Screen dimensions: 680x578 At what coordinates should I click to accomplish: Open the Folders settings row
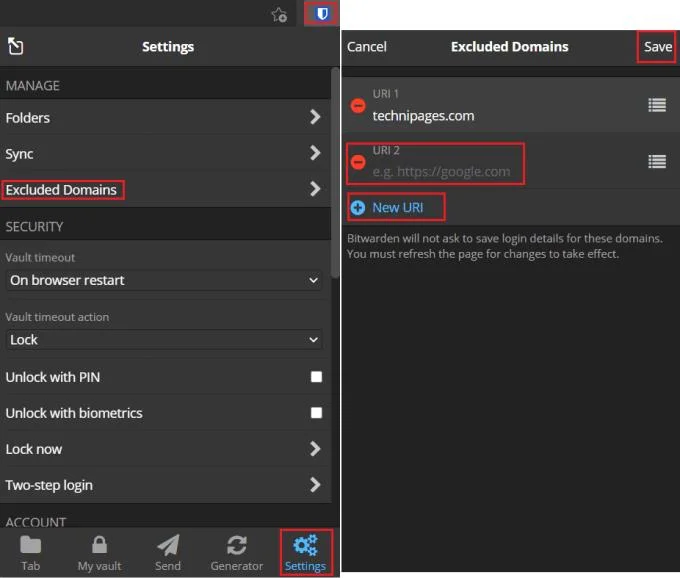click(165, 117)
